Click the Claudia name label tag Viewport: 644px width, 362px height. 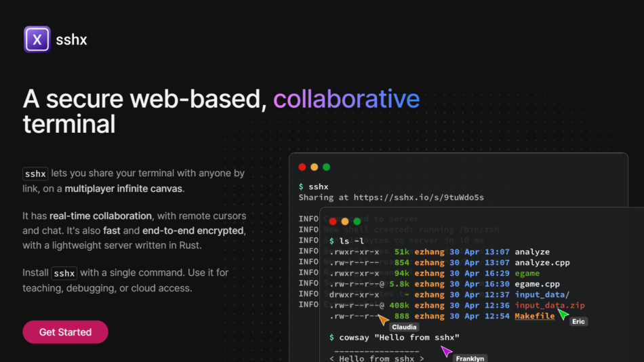tap(403, 327)
